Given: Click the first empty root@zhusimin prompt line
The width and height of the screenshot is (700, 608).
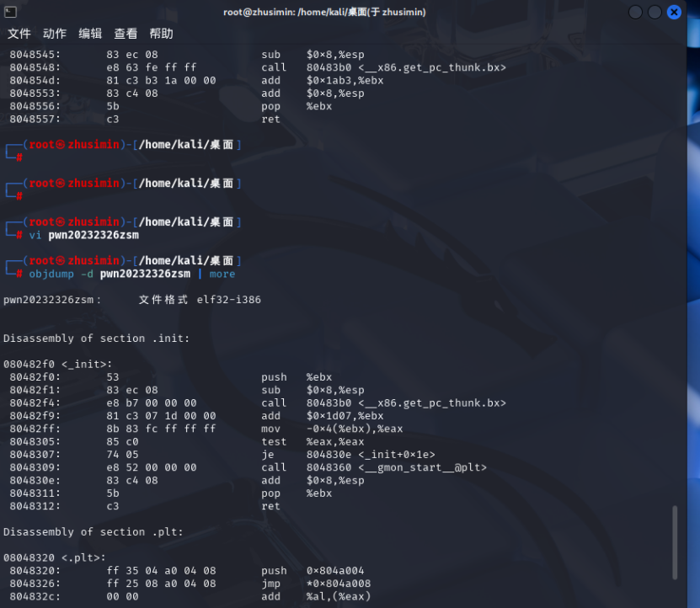Looking at the screenshot, I should coord(124,151).
